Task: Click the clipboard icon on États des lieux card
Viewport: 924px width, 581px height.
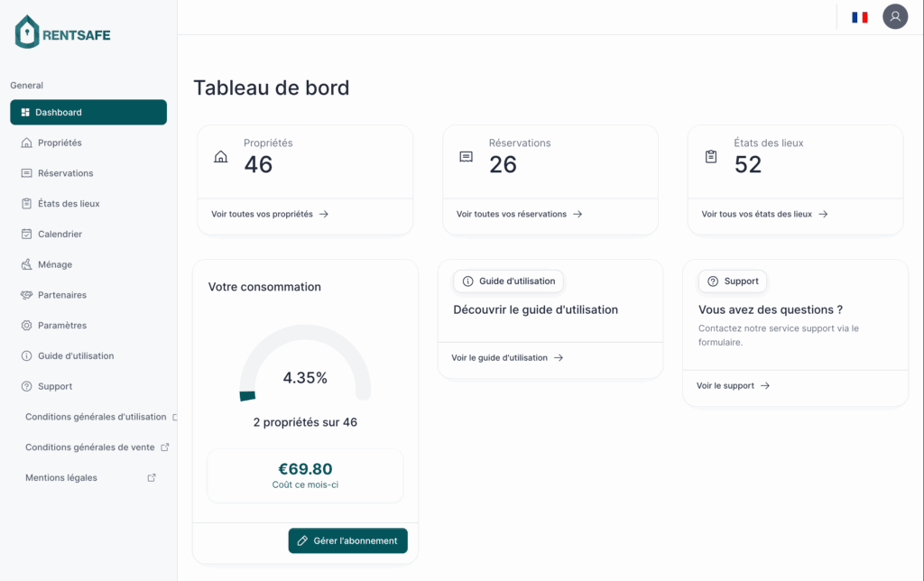Action: click(x=711, y=156)
